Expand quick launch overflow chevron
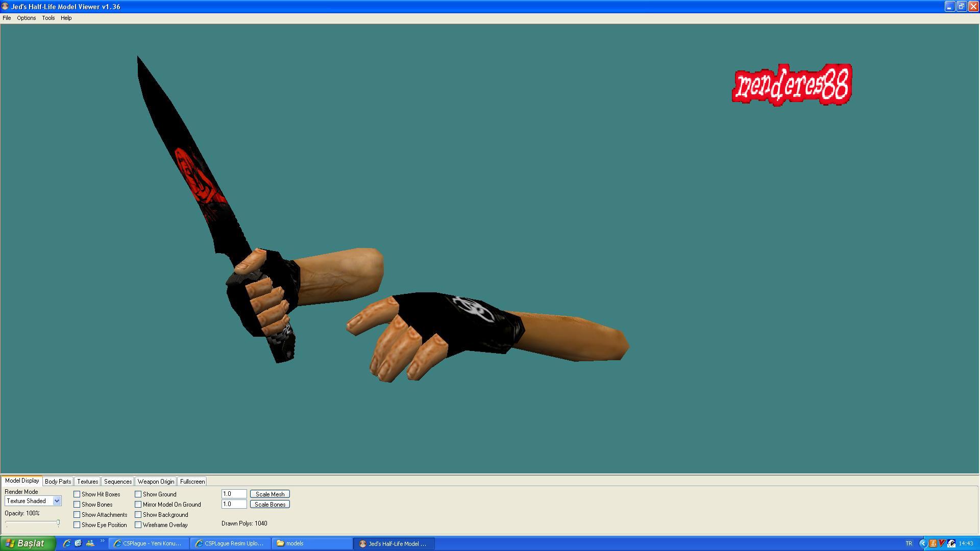 tap(102, 541)
